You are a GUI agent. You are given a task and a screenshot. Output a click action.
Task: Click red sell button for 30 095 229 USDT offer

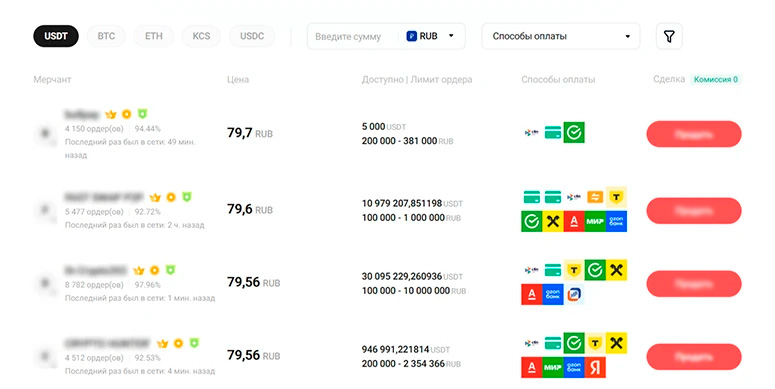694,284
